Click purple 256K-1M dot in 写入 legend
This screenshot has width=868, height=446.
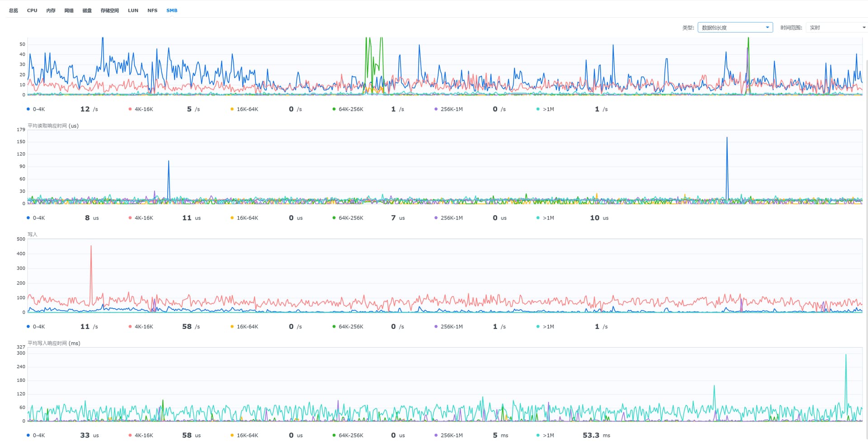(436, 327)
